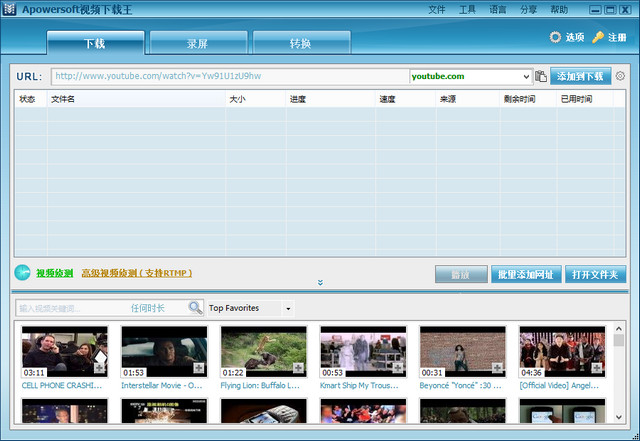Switch to the 转换 tab
The height and width of the screenshot is (441, 640).
[301, 43]
